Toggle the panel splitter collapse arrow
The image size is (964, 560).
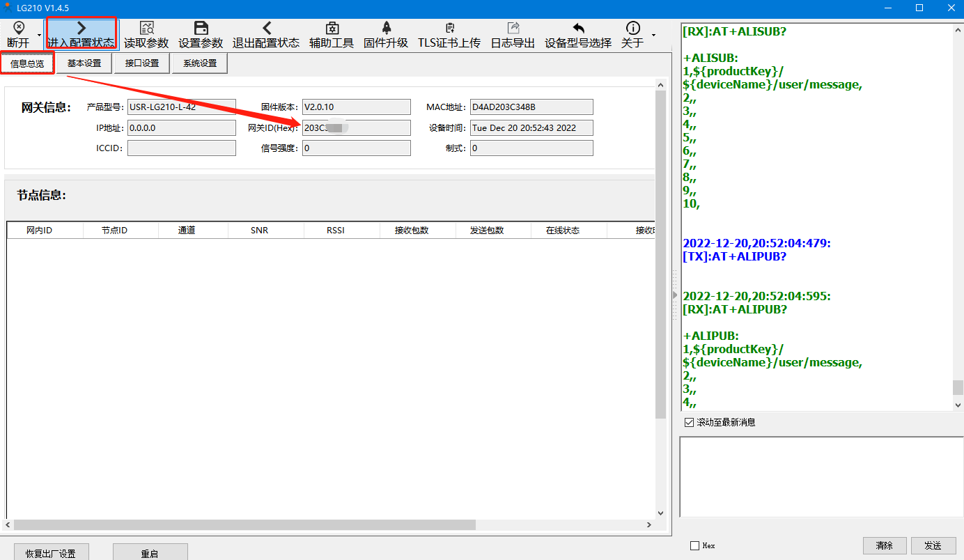coord(674,295)
